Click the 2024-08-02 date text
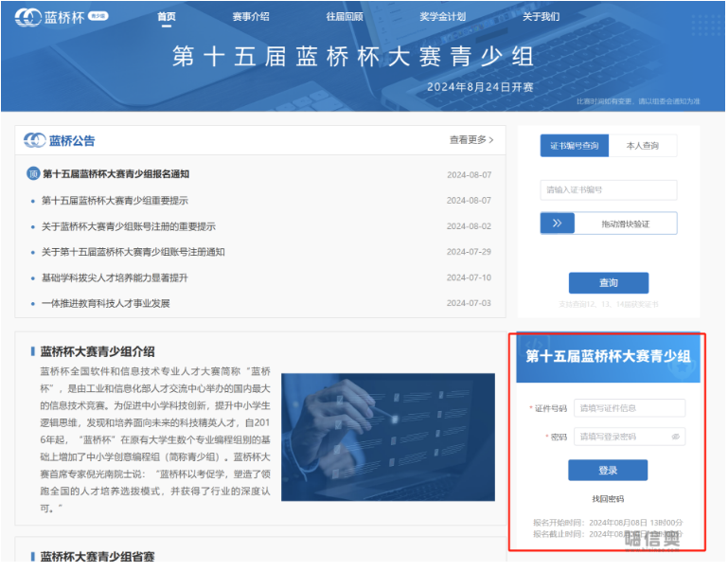The width and height of the screenshot is (728, 572). 469,226
